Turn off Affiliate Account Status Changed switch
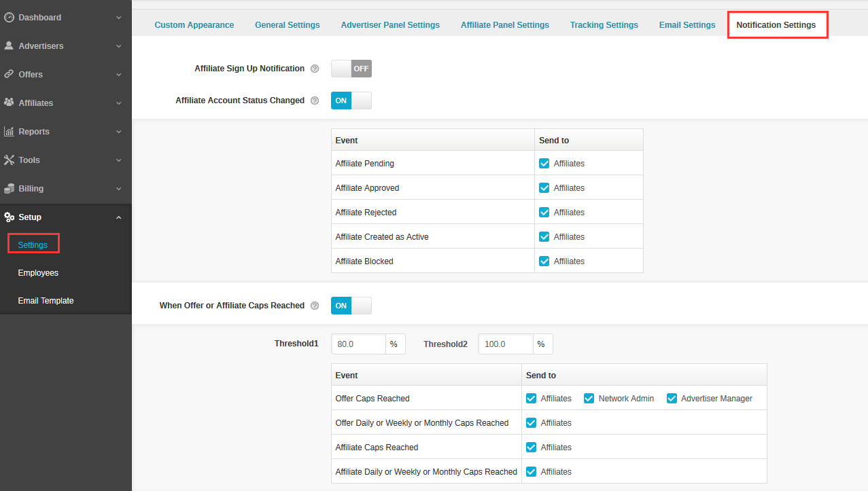The height and width of the screenshot is (491, 868). click(351, 101)
